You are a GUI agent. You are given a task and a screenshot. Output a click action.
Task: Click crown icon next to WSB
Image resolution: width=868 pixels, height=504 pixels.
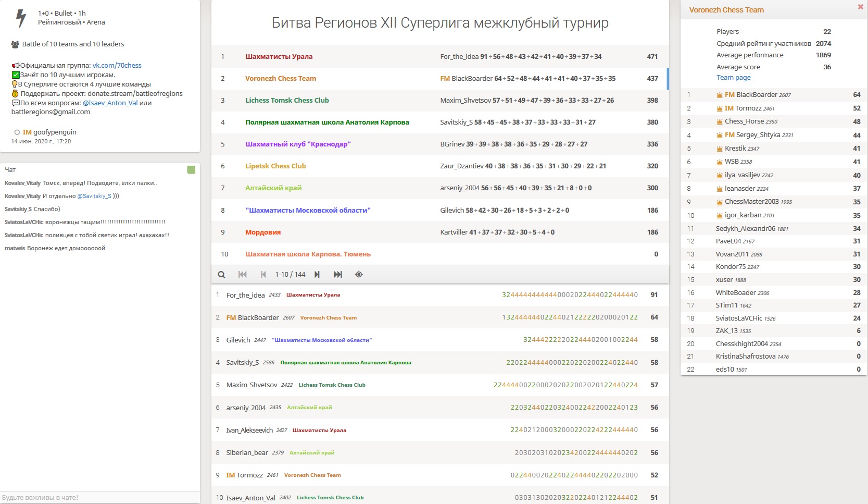coord(720,162)
